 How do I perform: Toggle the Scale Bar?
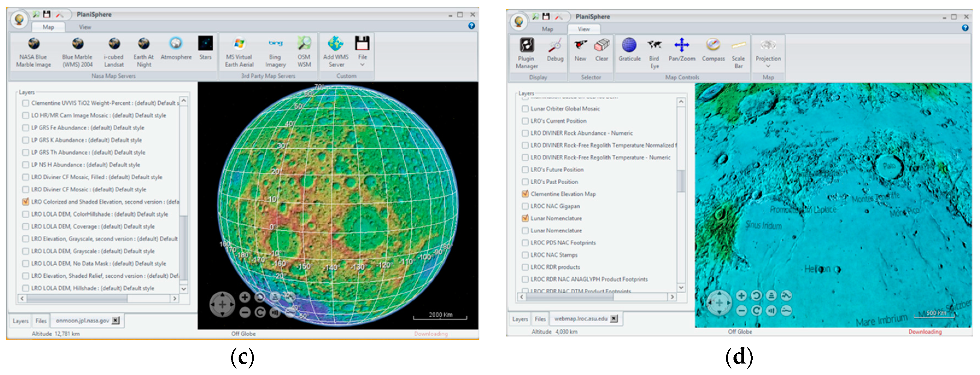click(738, 54)
